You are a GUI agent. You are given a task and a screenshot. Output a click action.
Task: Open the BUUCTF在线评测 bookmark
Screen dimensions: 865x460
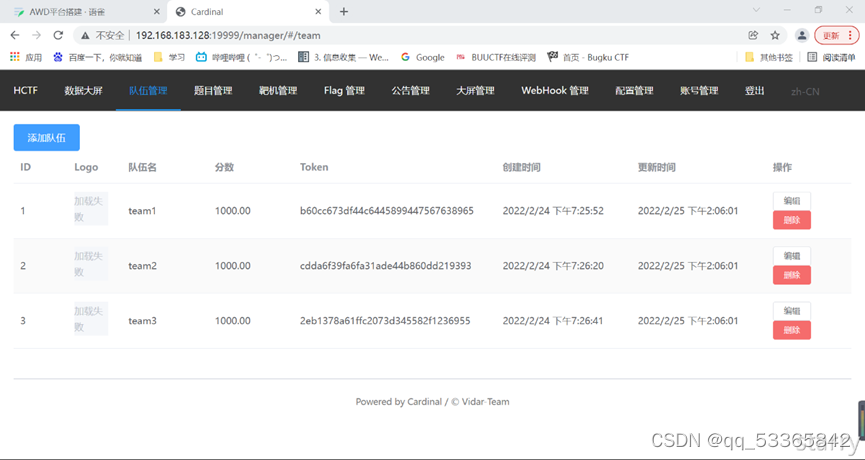point(496,57)
